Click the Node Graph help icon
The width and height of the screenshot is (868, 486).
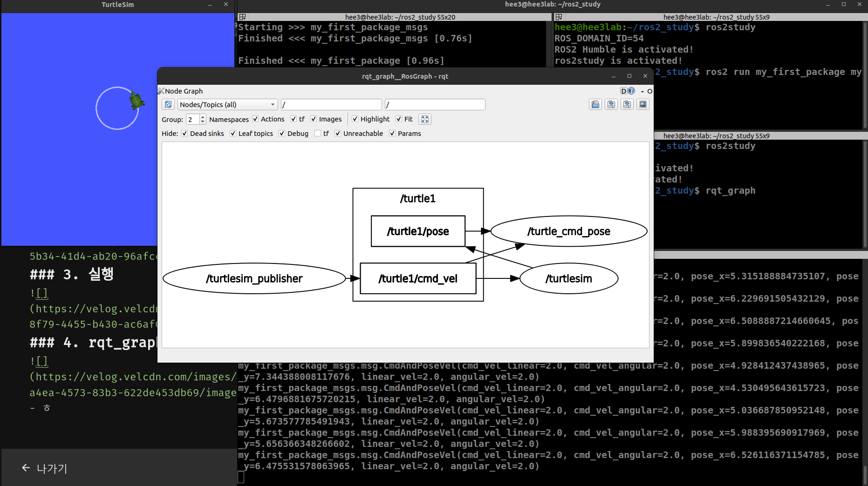632,91
